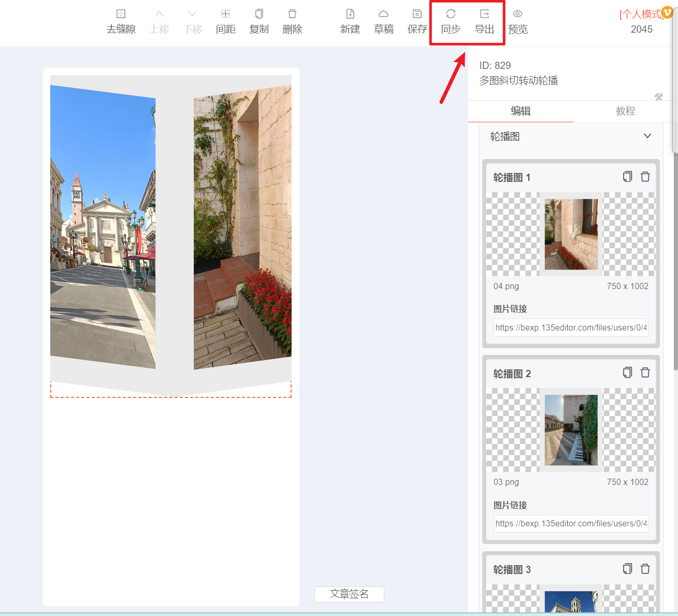Duplicate 轮播图 1 with copy icon
Viewport: 678px width, 616px height.
pyautogui.click(x=628, y=177)
